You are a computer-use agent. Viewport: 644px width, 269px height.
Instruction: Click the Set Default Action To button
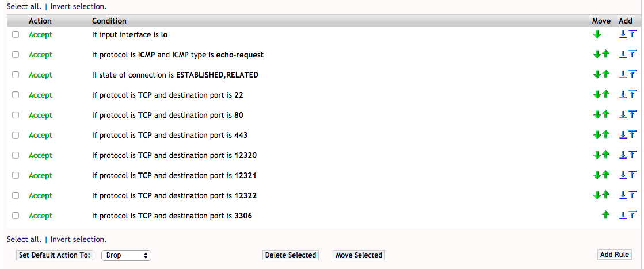pos(55,255)
